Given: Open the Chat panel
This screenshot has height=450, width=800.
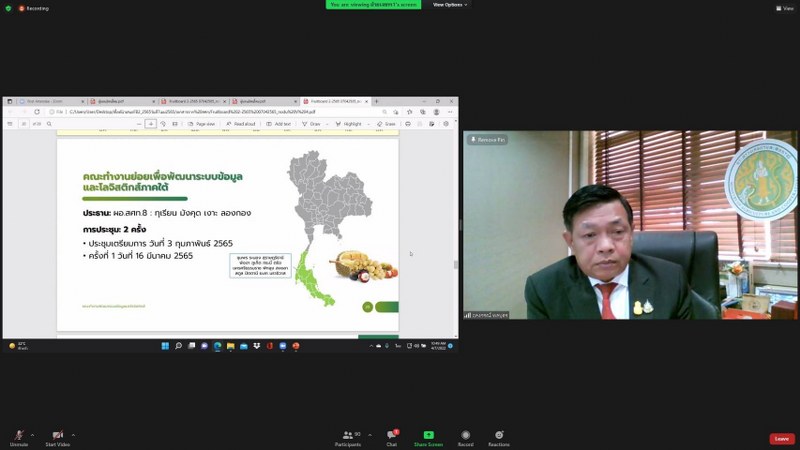Looking at the screenshot, I should (392, 435).
